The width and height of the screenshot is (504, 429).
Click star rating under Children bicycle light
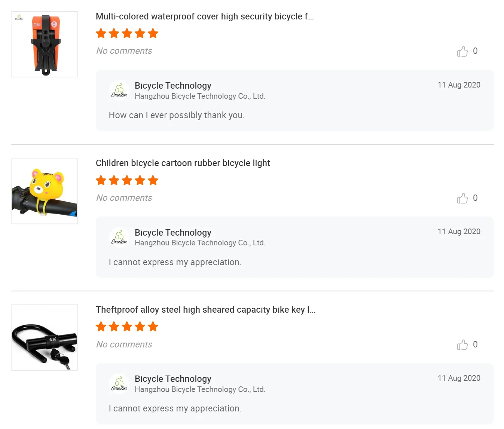point(127,181)
